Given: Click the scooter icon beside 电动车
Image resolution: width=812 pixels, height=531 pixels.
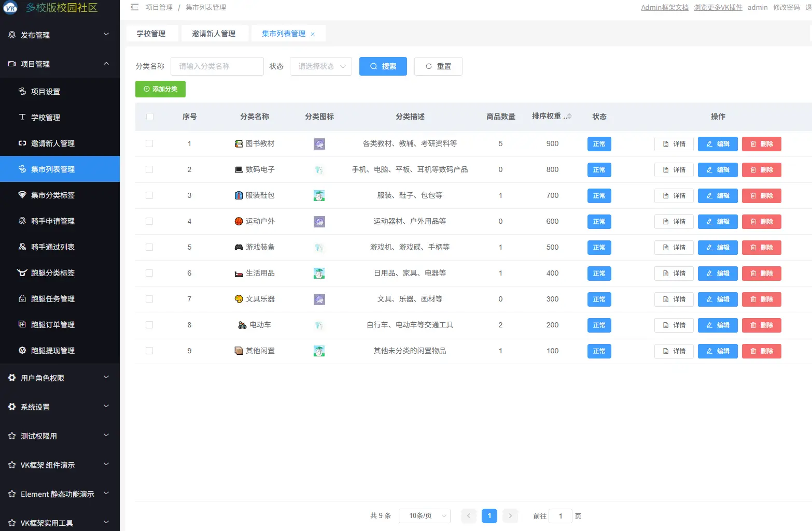Looking at the screenshot, I should (242, 325).
